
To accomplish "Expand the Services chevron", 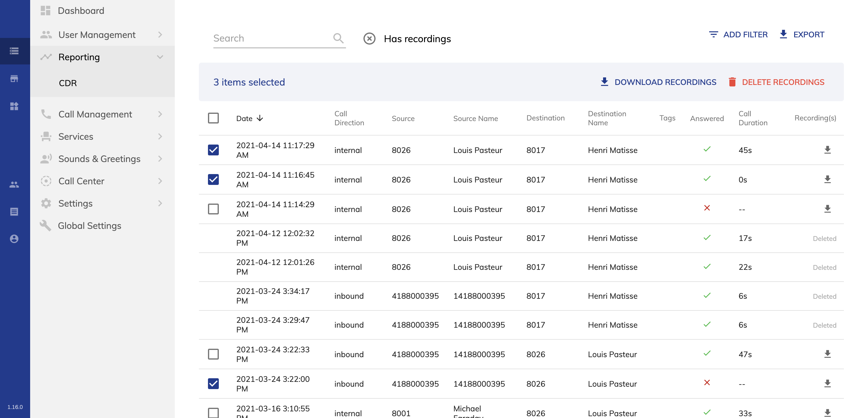I will coord(160,136).
